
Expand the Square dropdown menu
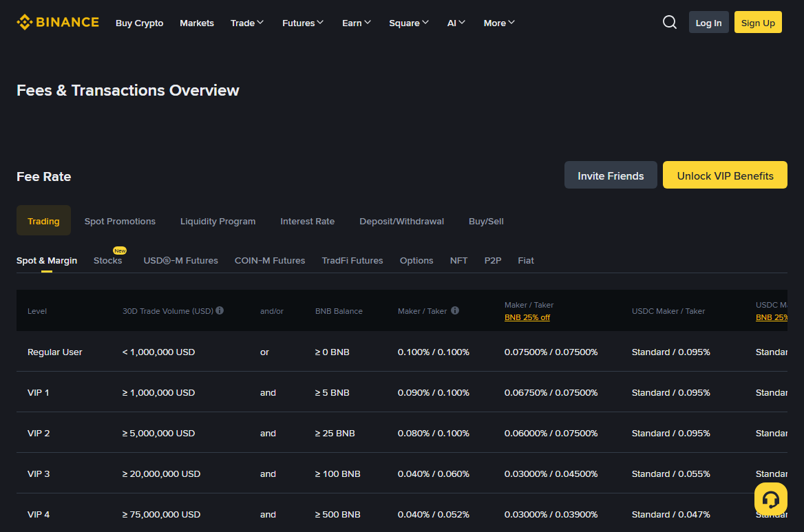[409, 23]
